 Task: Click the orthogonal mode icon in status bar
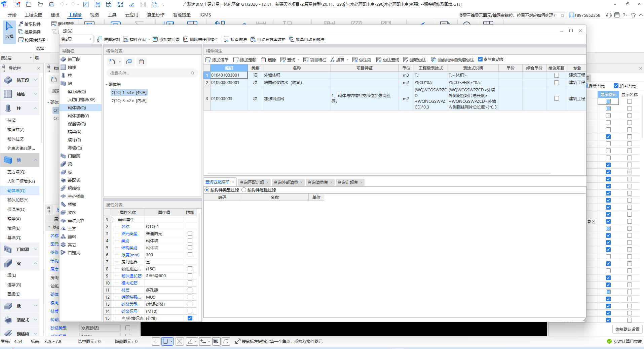click(156, 341)
